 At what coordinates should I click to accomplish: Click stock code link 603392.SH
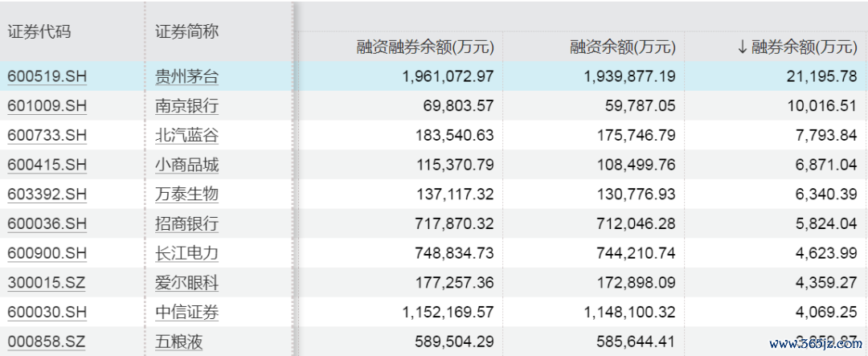tap(47, 194)
